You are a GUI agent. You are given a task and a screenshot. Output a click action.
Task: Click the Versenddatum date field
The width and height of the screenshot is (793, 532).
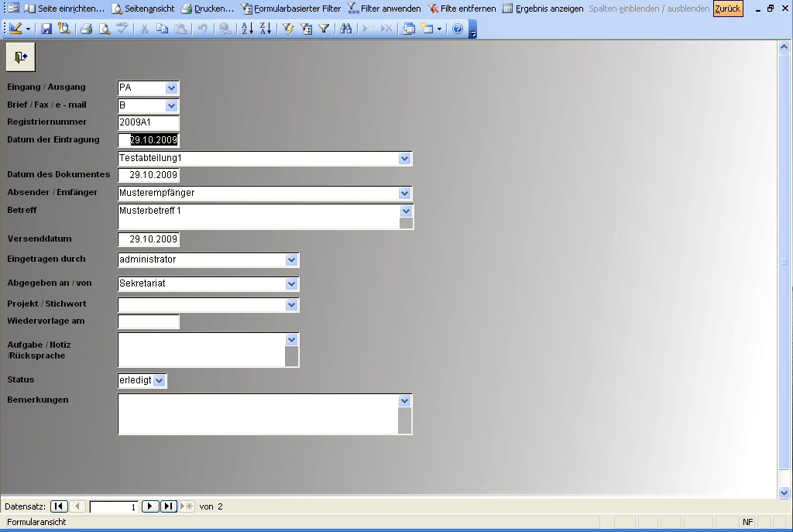[148, 239]
